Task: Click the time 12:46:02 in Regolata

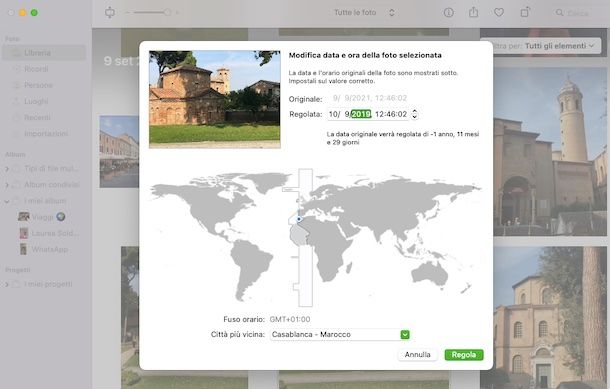Action: tap(391, 114)
